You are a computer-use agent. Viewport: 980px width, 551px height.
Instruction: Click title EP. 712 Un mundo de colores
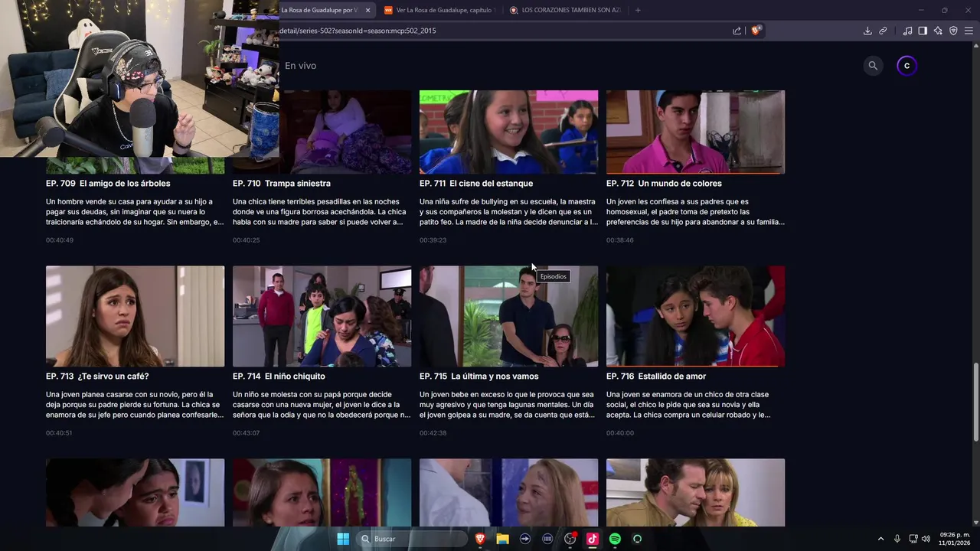[x=664, y=184]
